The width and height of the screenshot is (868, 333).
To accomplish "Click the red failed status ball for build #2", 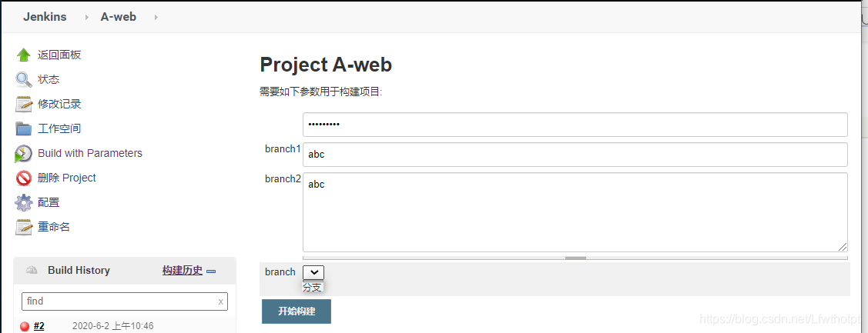I will click(25, 326).
